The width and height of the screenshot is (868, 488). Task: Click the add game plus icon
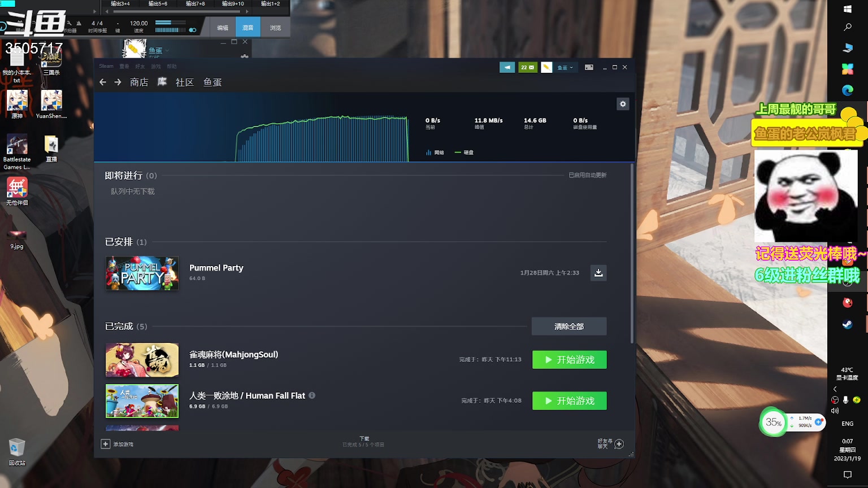pyautogui.click(x=105, y=444)
